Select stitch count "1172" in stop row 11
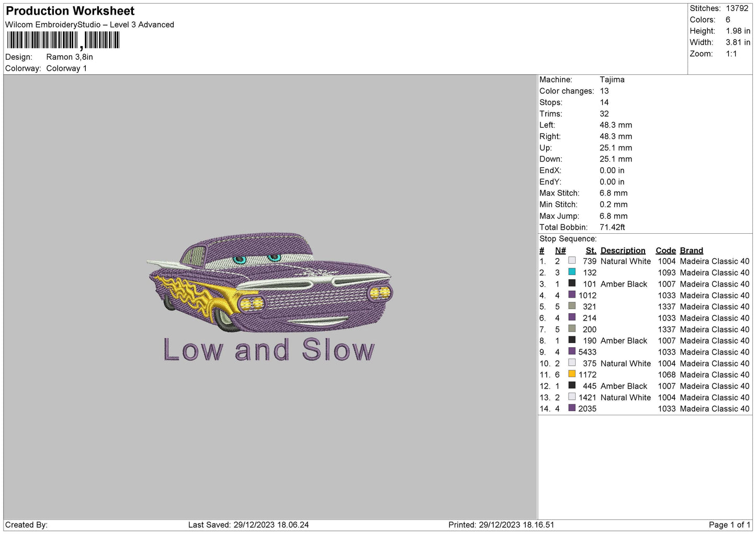The height and width of the screenshot is (534, 756). coord(588,375)
